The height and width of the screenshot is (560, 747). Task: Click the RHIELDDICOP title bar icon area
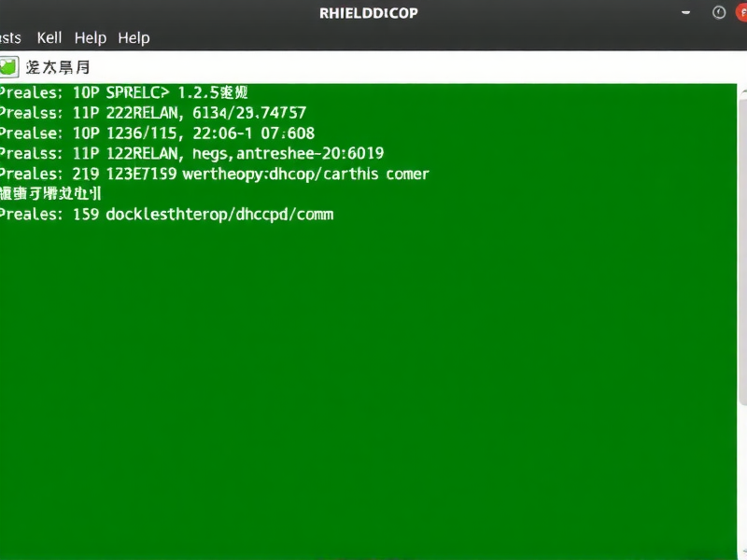[368, 12]
